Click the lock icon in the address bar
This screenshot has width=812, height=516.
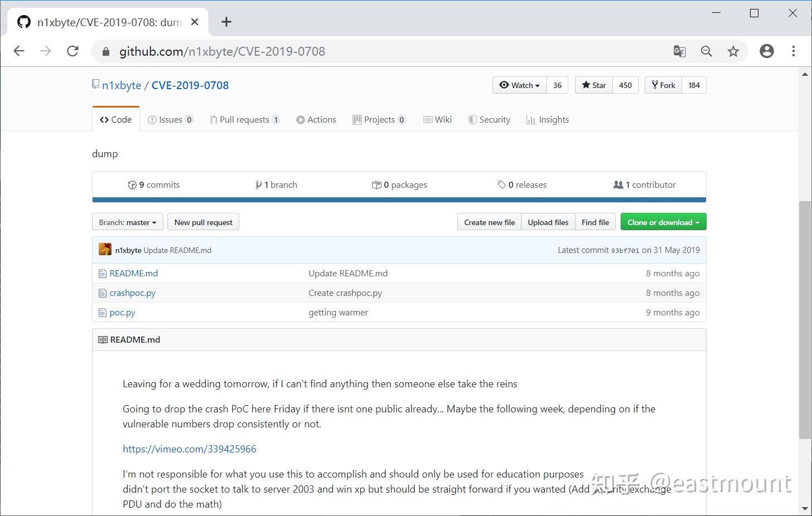(106, 52)
